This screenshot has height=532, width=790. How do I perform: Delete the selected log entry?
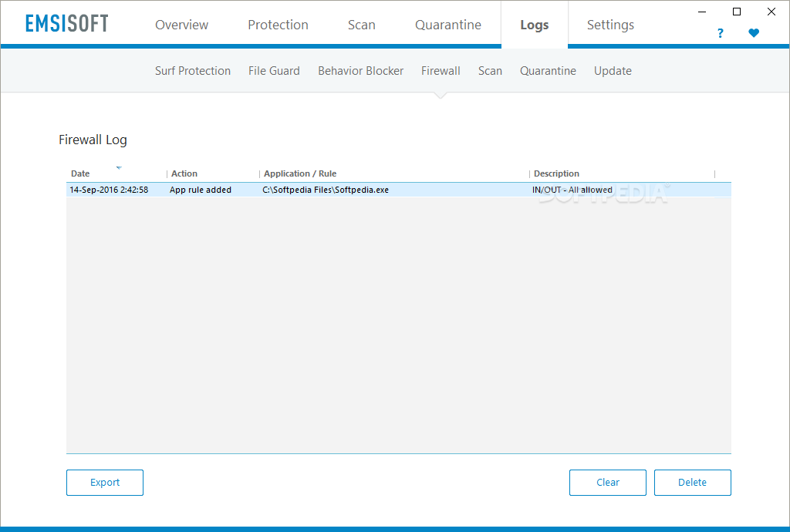tap(692, 482)
